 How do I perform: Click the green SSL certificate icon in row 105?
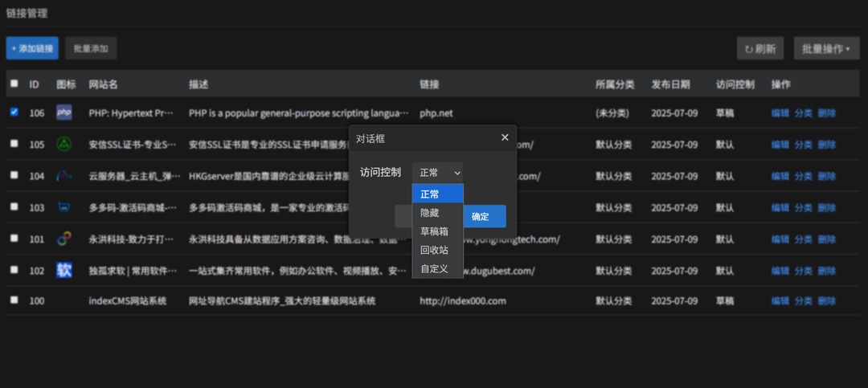64,145
